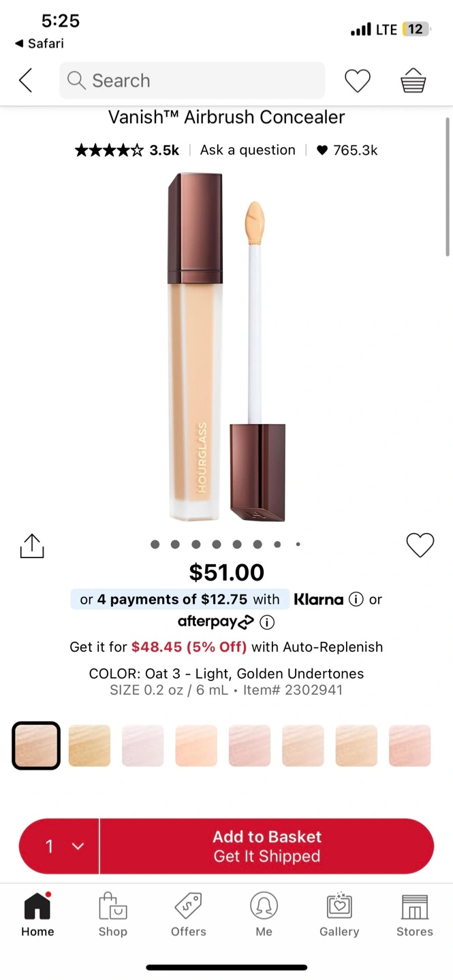Open the Stores tab icon
453x980 pixels.
[414, 914]
